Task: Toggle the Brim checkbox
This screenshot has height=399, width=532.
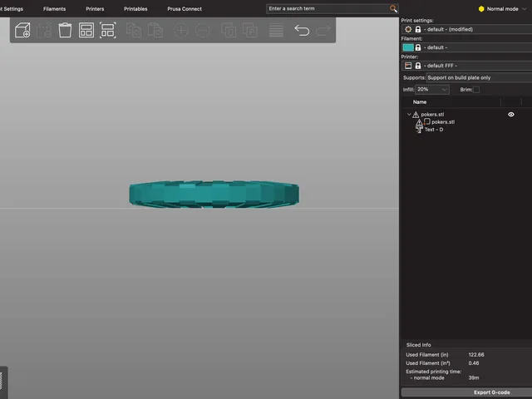Action: pyautogui.click(x=476, y=90)
